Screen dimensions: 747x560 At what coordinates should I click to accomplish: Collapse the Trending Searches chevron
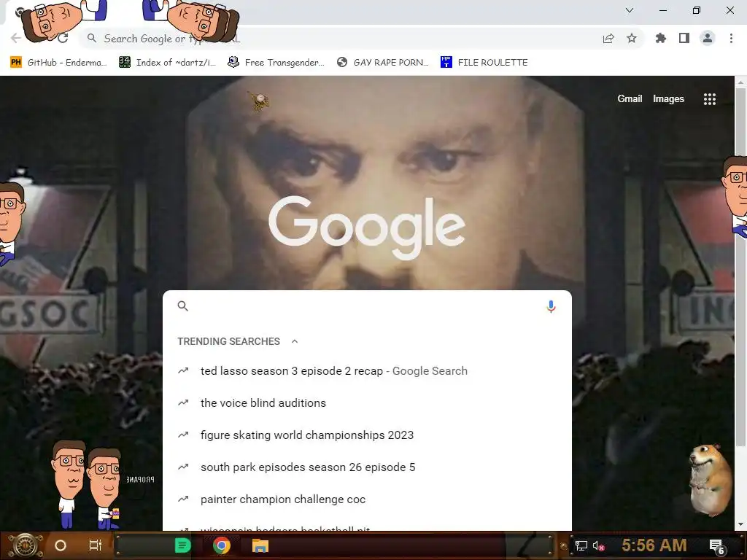pyautogui.click(x=295, y=341)
